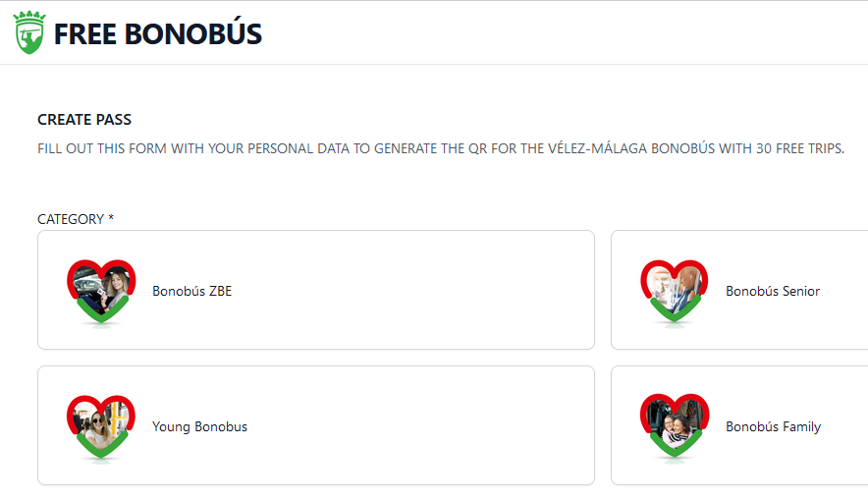Click empty right area of Bonobús ZBE card
868x503 pixels.
click(x=442, y=290)
